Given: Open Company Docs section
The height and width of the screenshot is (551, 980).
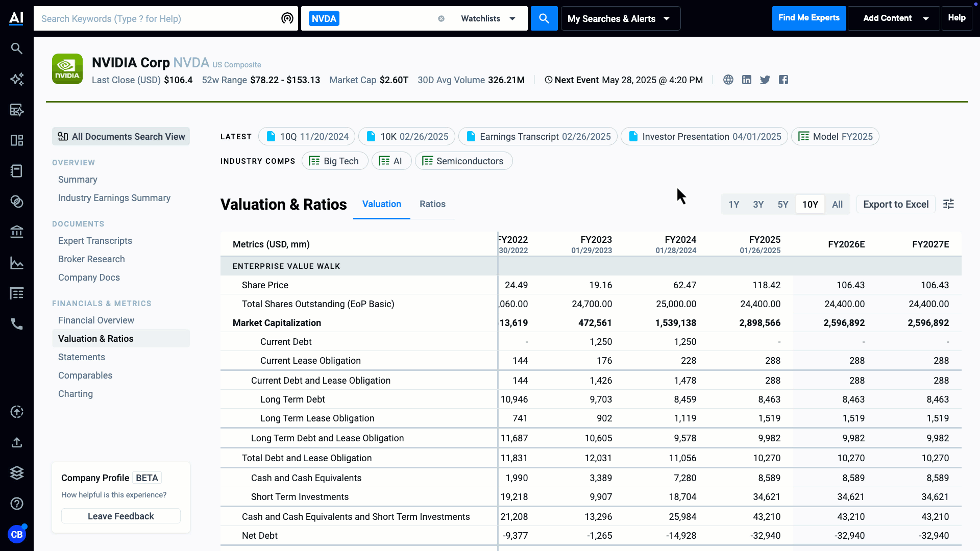Looking at the screenshot, I should point(89,278).
